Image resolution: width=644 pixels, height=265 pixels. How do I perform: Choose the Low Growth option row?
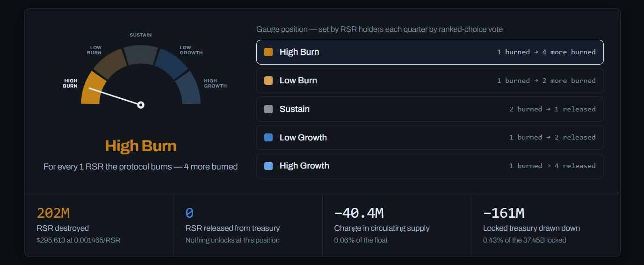pos(430,137)
